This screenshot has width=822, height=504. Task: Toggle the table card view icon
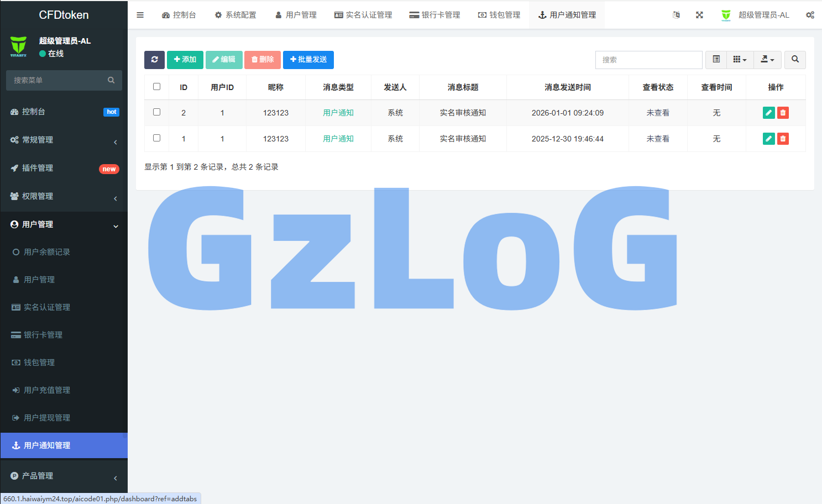716,60
